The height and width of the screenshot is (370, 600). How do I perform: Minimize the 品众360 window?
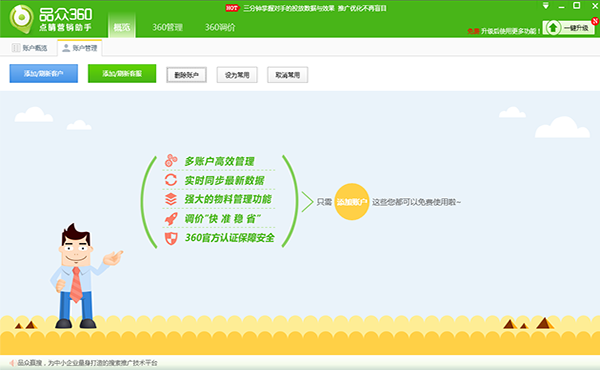coord(561,7)
